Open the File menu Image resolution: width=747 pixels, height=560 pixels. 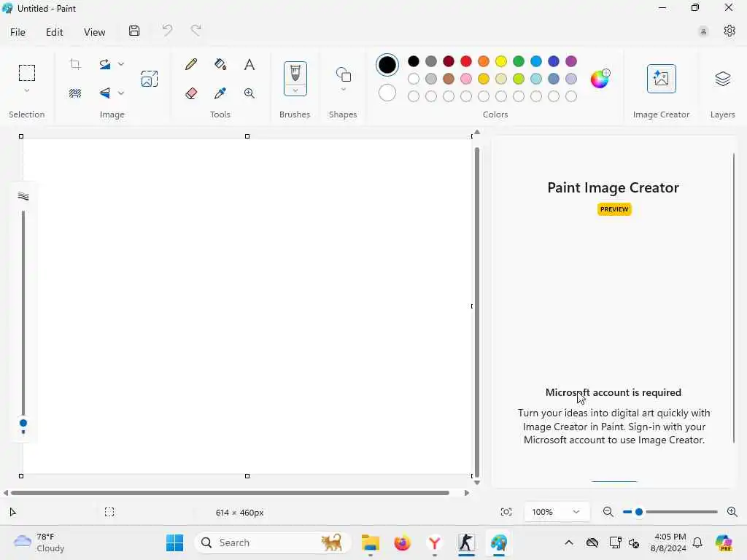click(x=18, y=32)
